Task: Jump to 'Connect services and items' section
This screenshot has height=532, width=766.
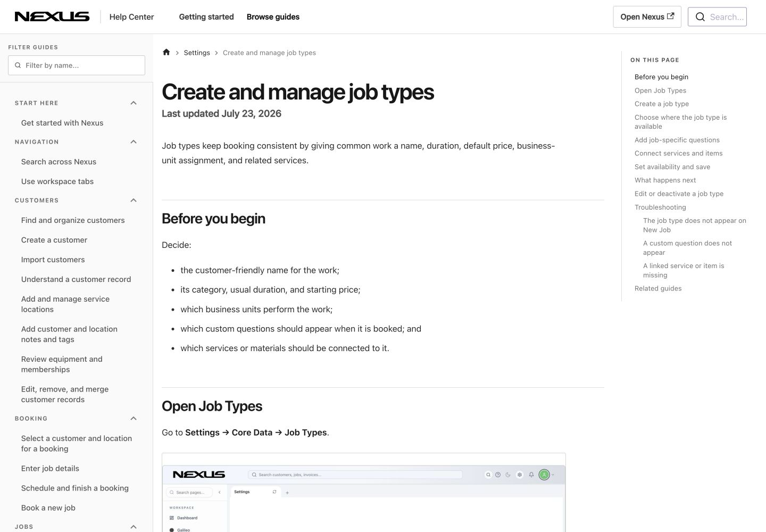Action: coord(679,153)
